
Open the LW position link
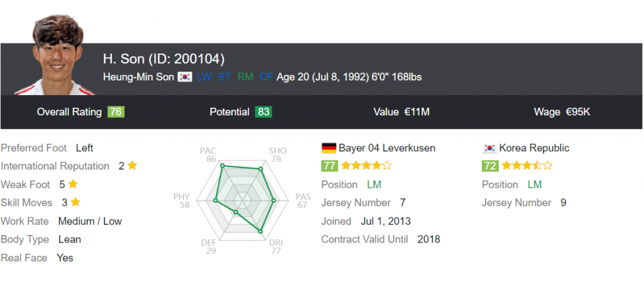click(204, 77)
